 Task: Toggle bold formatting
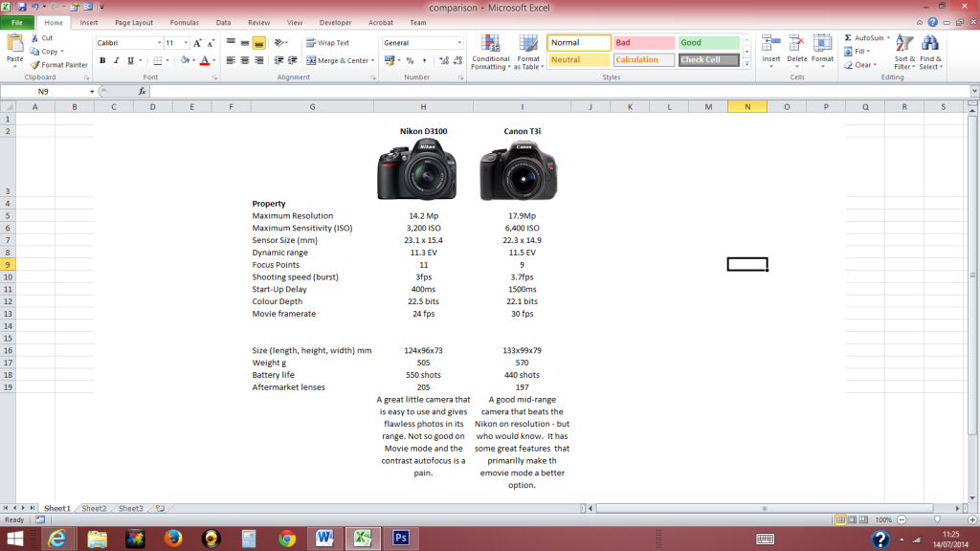102,59
